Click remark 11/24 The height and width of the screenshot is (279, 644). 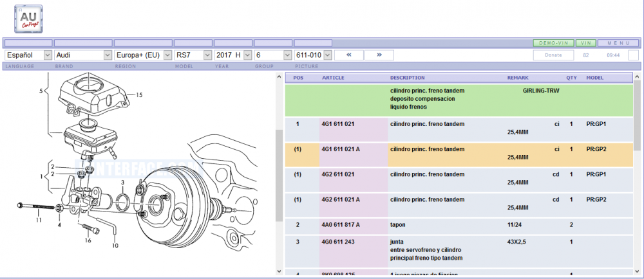point(514,225)
